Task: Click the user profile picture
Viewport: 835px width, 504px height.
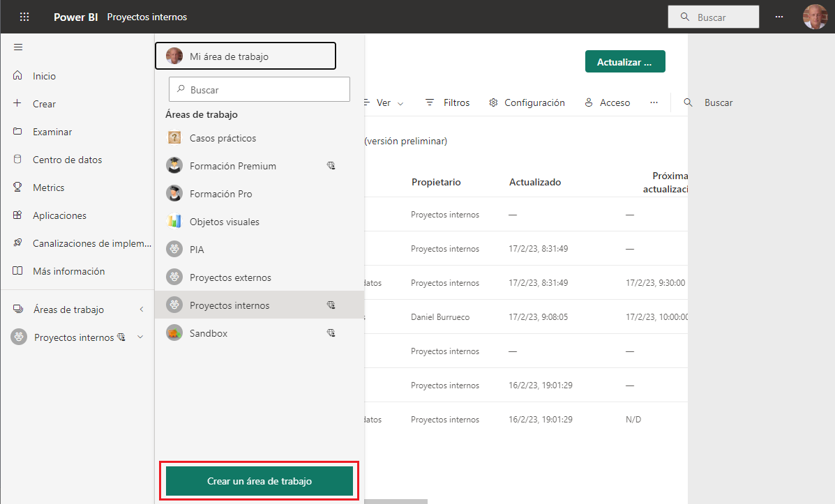Action: coord(814,17)
